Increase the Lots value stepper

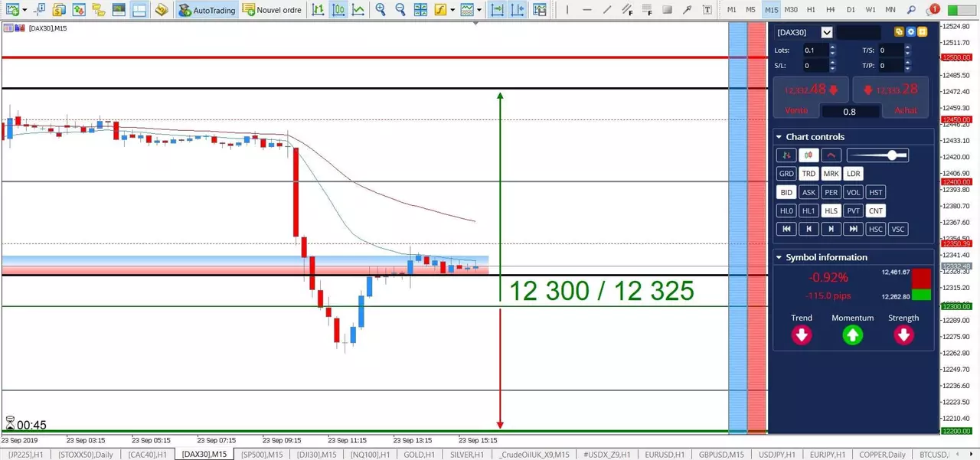click(x=833, y=47)
